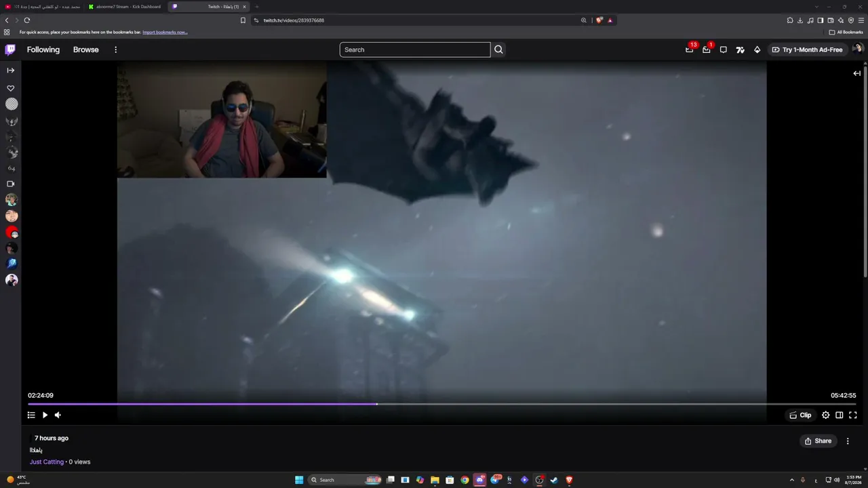Open the Twitch Turbo icon

click(x=741, y=49)
